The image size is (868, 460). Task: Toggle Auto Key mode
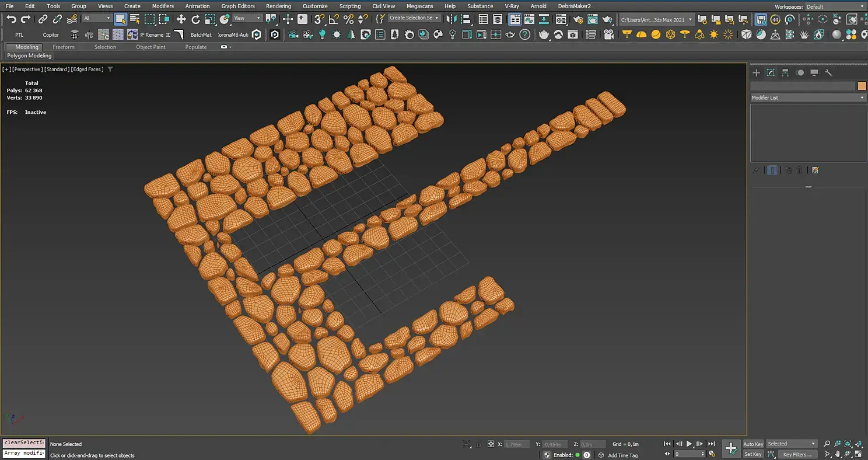pyautogui.click(x=752, y=444)
